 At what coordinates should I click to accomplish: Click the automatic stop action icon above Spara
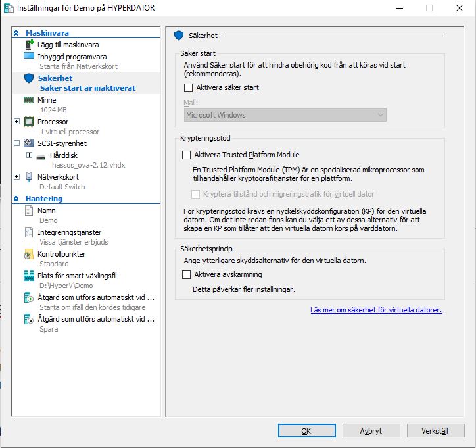click(29, 319)
